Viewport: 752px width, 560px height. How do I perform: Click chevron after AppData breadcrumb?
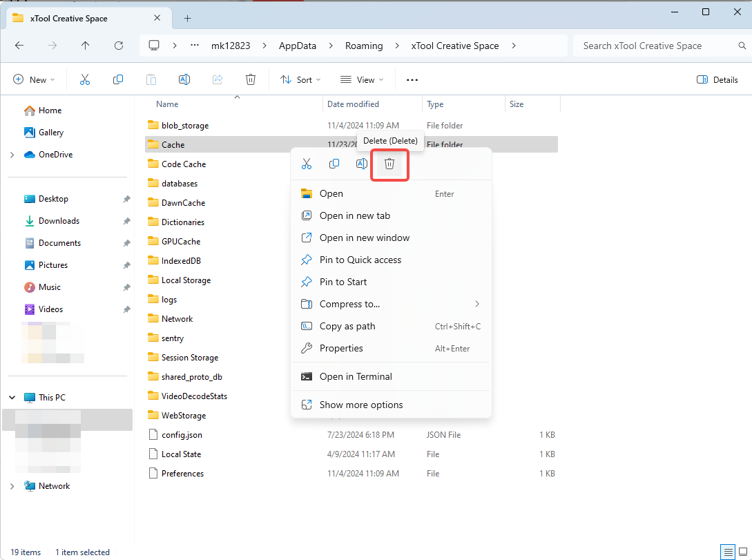point(331,46)
